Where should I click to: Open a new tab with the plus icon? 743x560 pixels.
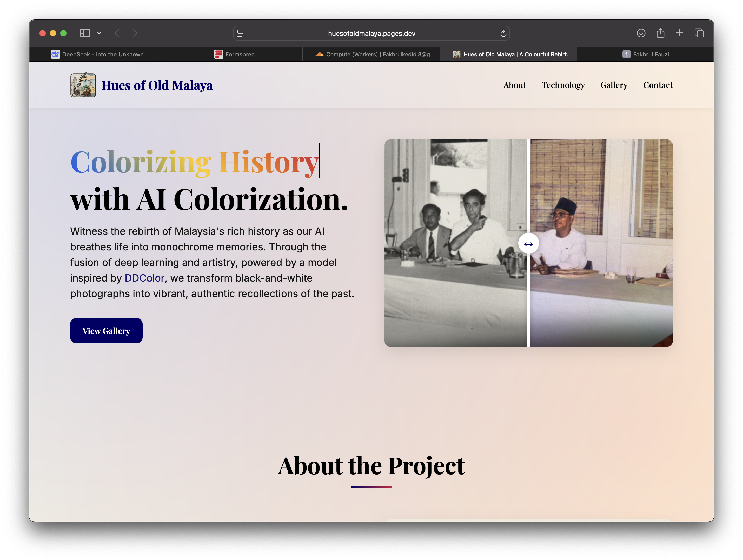[679, 33]
